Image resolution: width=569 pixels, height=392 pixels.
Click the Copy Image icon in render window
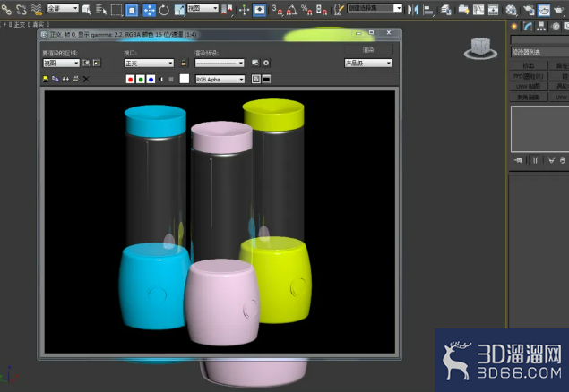[56, 79]
